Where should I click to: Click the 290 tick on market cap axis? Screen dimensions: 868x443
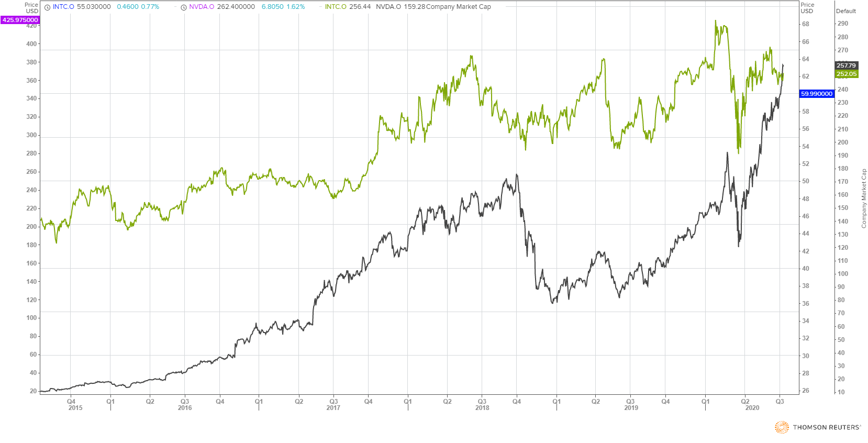click(842, 24)
